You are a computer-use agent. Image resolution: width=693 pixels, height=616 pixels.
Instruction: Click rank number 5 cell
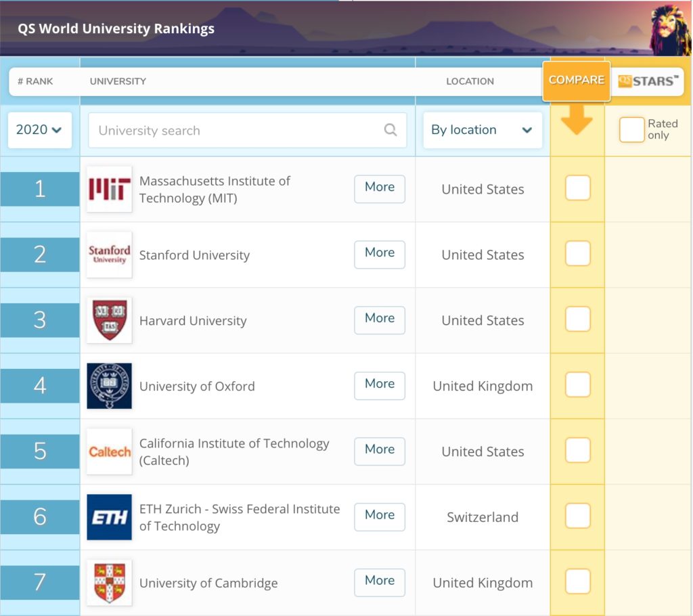(x=40, y=452)
